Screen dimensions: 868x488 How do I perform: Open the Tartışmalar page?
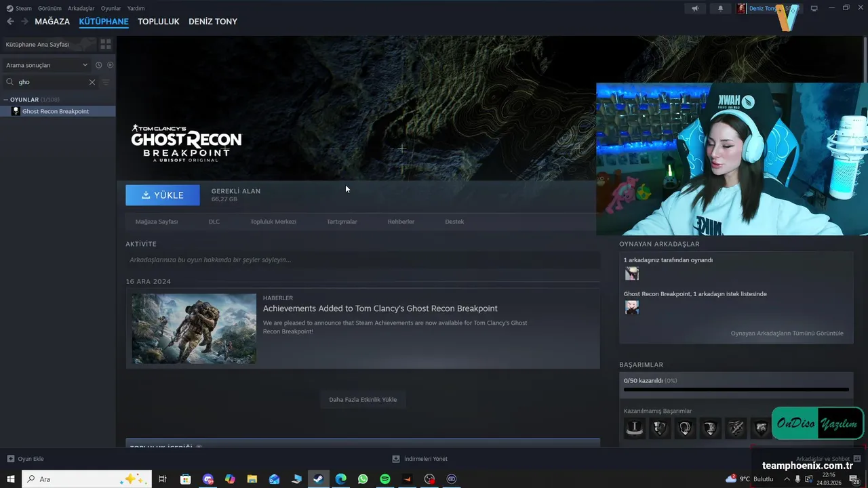342,222
